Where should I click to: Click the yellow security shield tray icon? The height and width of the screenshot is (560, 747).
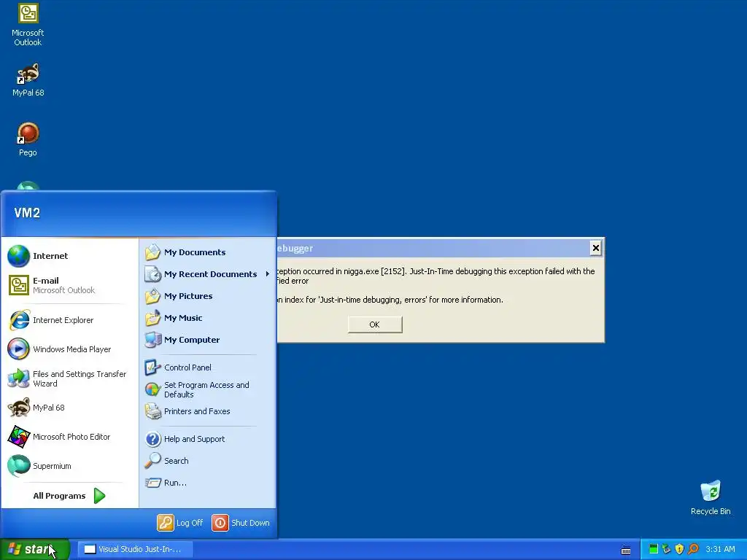click(679, 549)
